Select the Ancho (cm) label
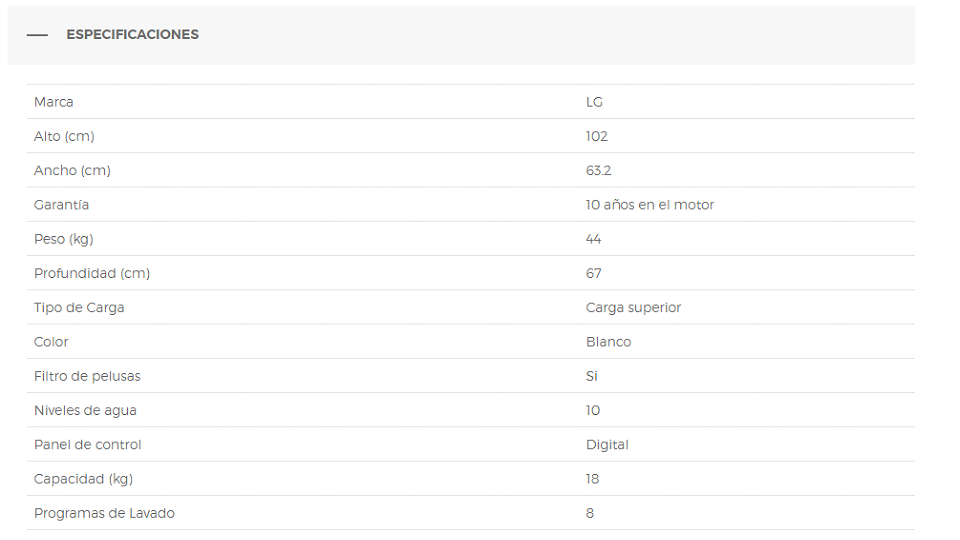 (72, 171)
